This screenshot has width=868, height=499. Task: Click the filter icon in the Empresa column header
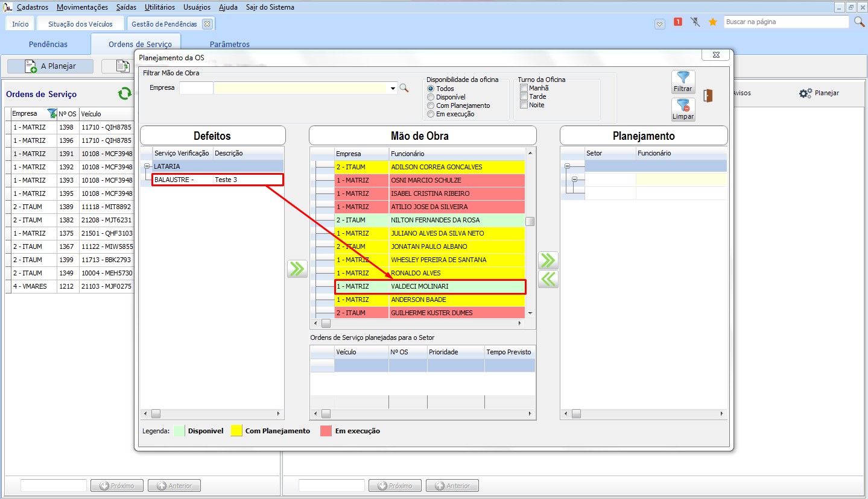pyautogui.click(x=52, y=113)
